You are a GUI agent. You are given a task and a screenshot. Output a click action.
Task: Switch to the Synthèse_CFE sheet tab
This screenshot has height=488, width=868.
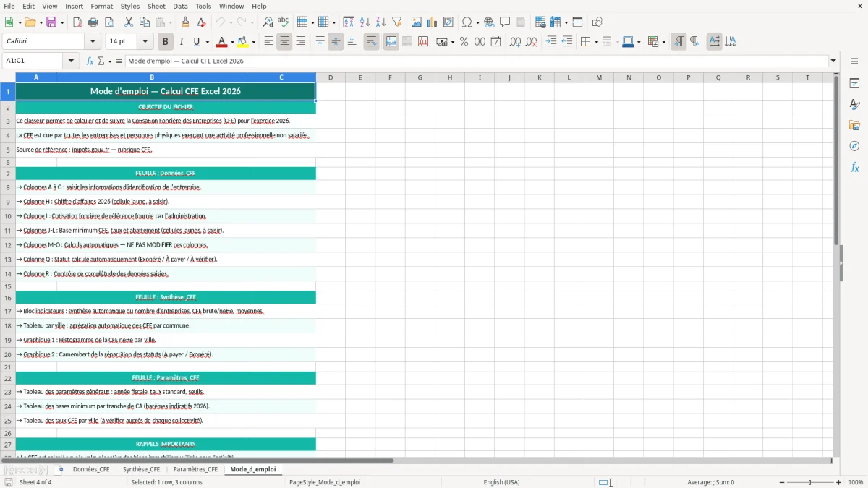tap(141, 469)
